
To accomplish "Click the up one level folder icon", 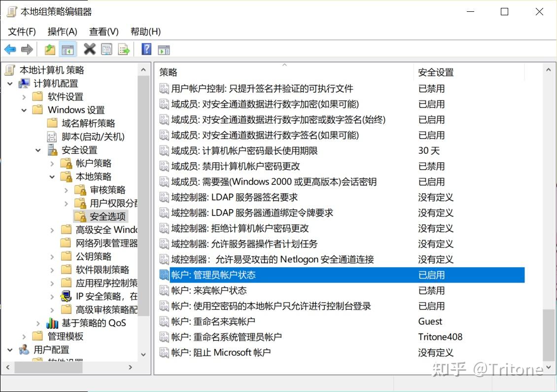I will 49,49.
